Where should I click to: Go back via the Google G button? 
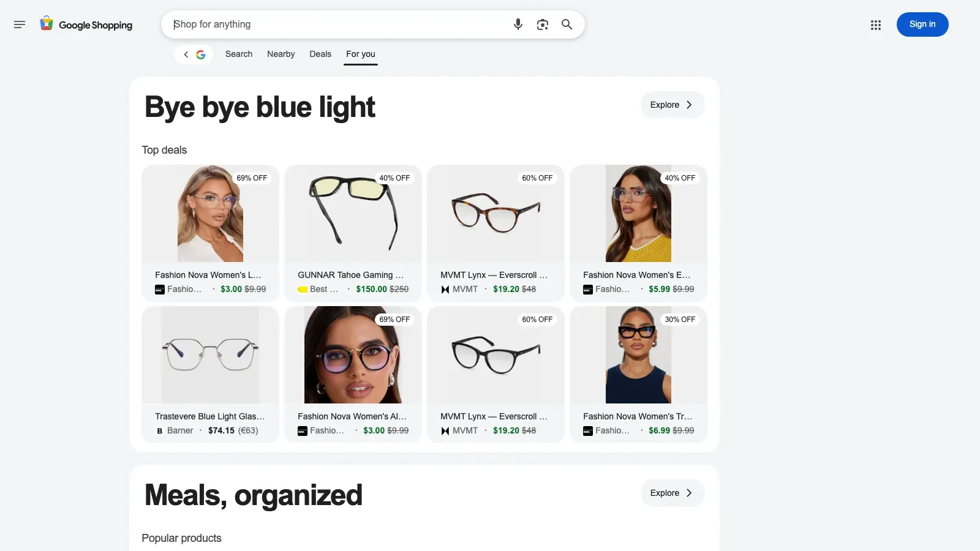194,54
